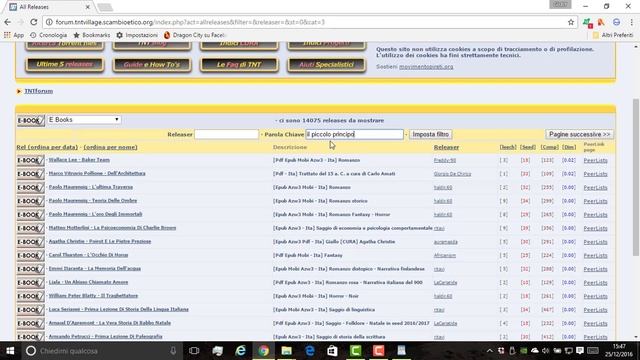Click the E-BOOK icon beside L'ultima Traversa row
The height and width of the screenshot is (360, 640).
click(x=31, y=187)
